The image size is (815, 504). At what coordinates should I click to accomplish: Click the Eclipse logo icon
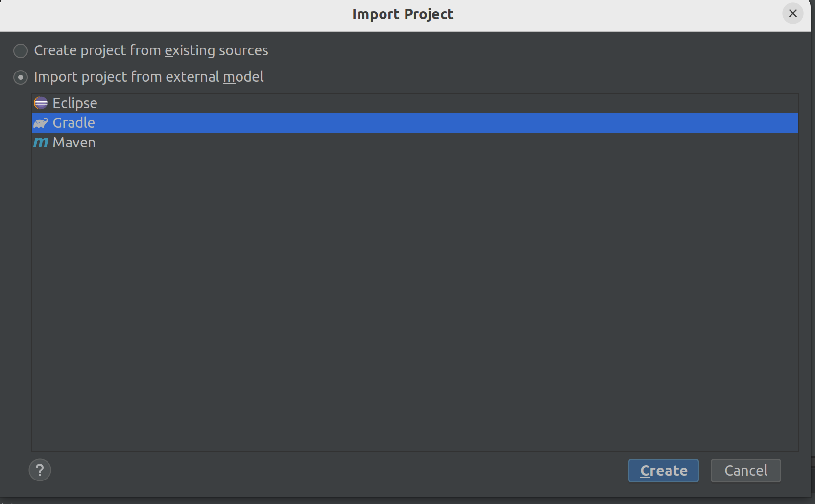[41, 103]
